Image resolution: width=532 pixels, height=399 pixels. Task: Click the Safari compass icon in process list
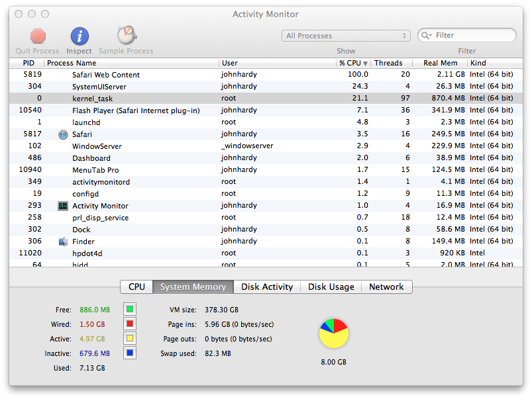coord(63,134)
